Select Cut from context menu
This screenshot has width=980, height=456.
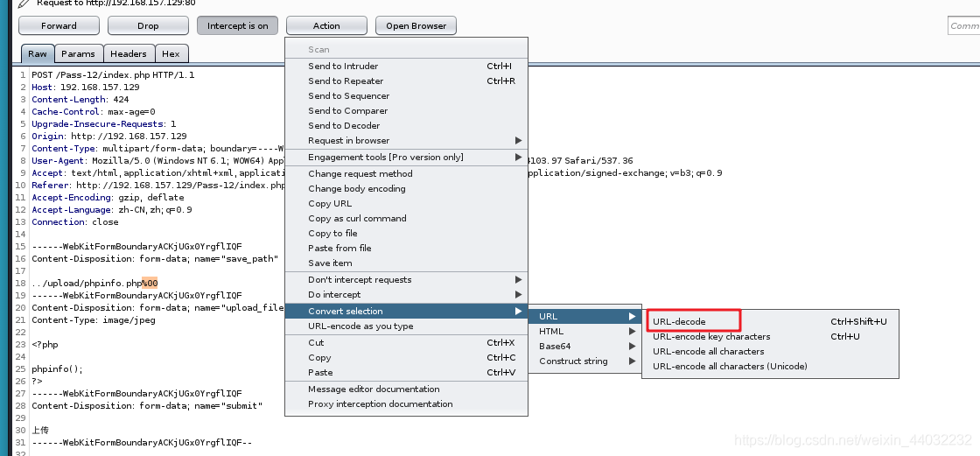click(406, 343)
